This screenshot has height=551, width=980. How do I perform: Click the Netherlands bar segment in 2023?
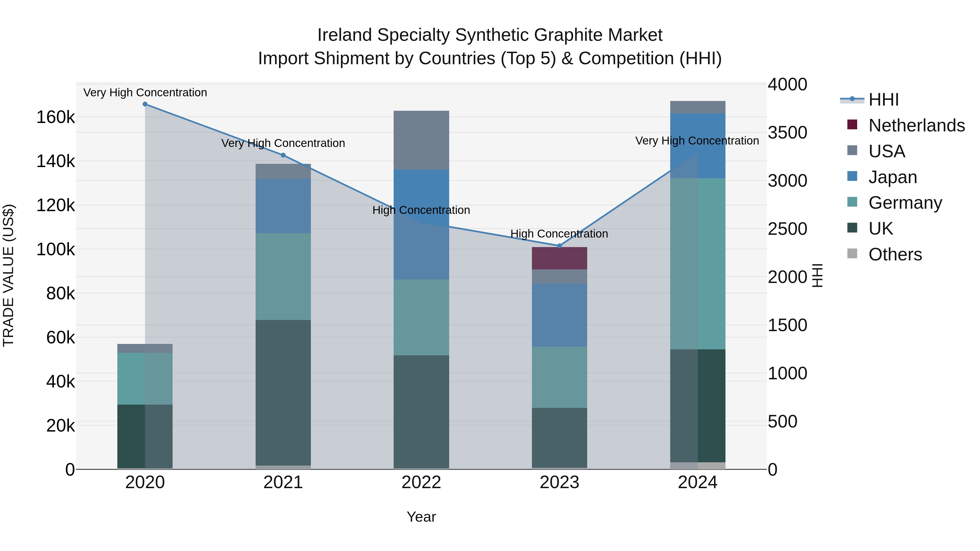coord(560,258)
